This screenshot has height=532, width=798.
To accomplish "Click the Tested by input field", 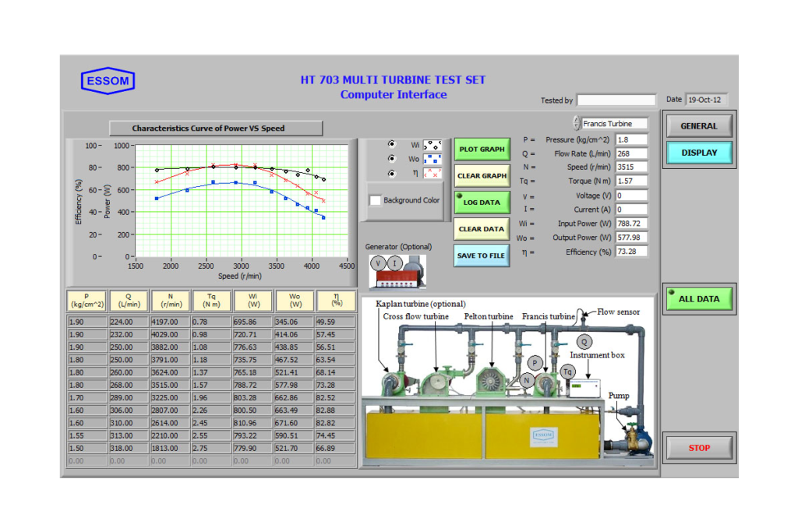I will pyautogui.click(x=616, y=100).
